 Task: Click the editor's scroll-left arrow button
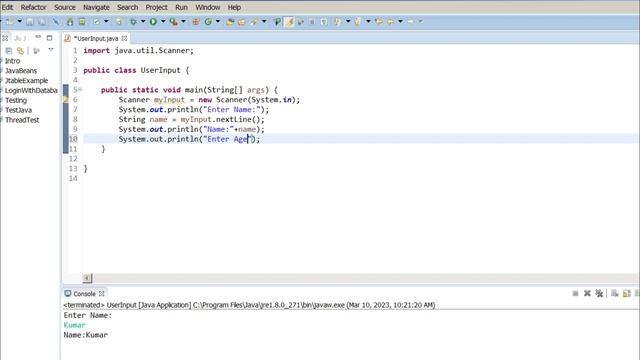(x=87, y=278)
